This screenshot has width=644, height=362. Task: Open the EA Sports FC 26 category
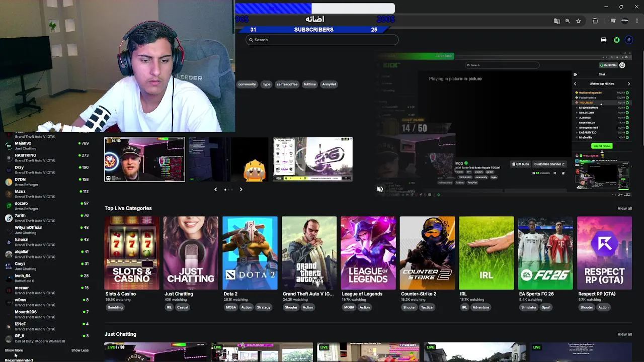[x=545, y=253]
